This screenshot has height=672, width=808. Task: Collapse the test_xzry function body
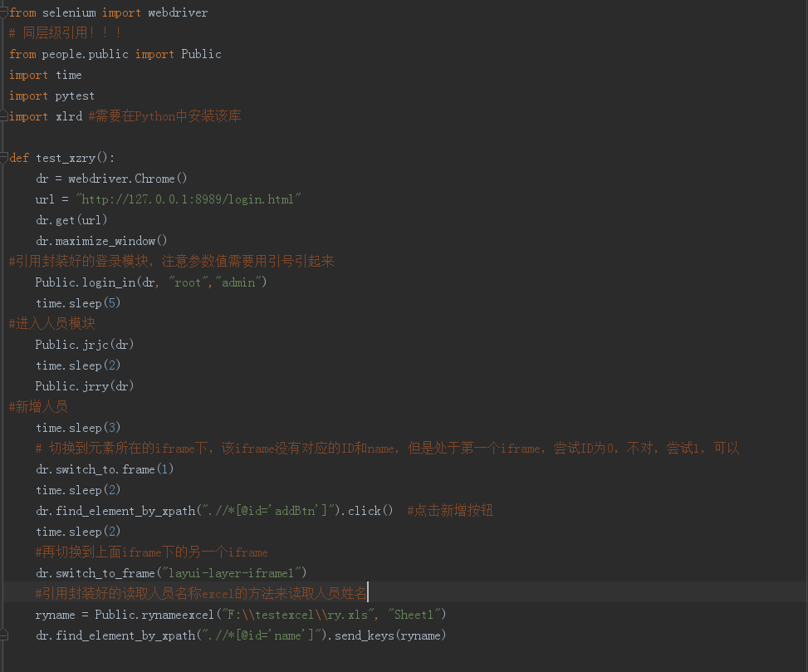pos(4,158)
